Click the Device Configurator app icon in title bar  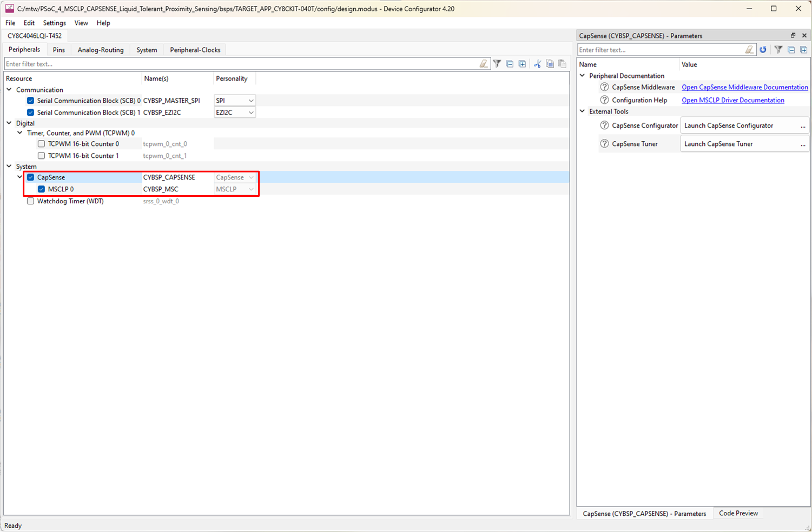[x=9, y=9]
